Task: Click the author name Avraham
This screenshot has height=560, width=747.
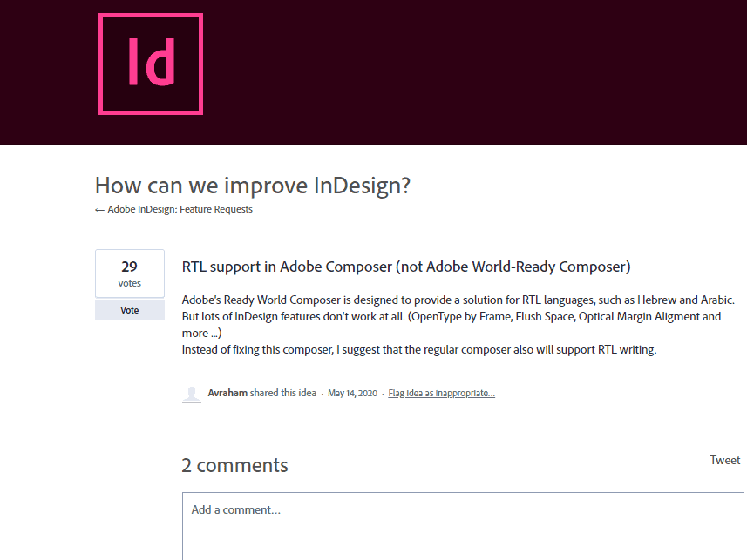Action: click(x=227, y=393)
